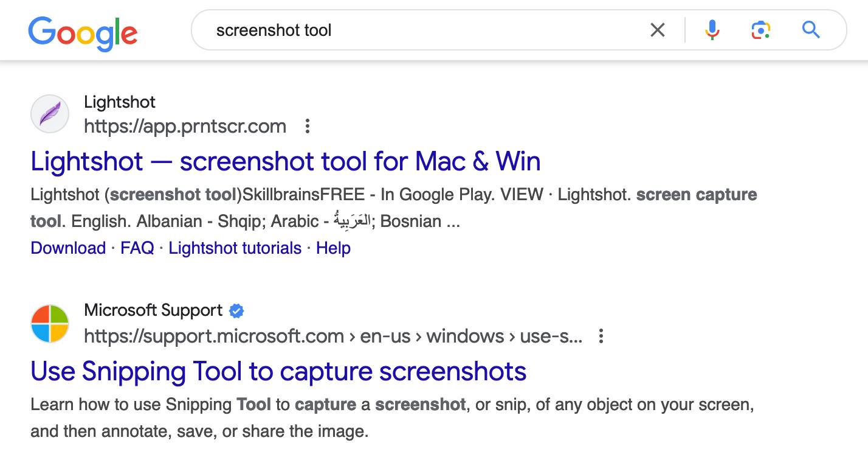Image resolution: width=868 pixels, height=460 pixels.
Task: Click the Microsoft Support site name
Action: point(153,310)
